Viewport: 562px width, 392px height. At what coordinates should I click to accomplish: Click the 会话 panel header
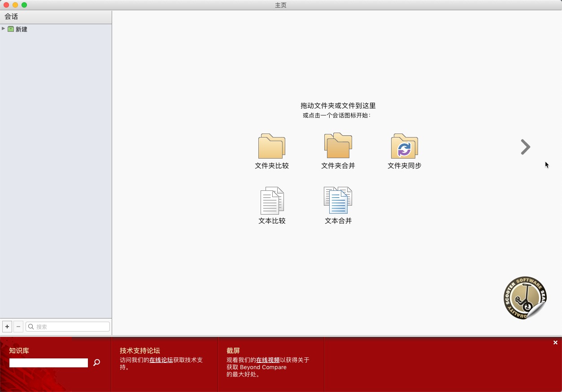click(56, 17)
